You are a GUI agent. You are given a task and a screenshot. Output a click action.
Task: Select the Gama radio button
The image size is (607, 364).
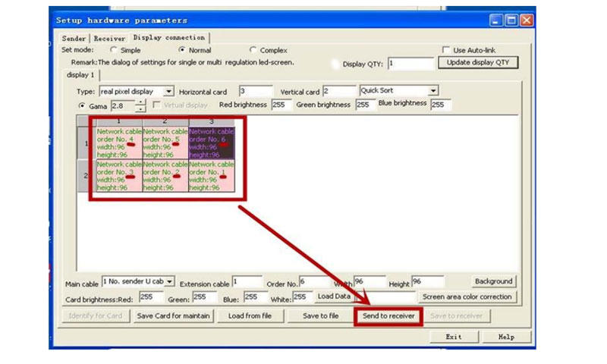coord(82,105)
